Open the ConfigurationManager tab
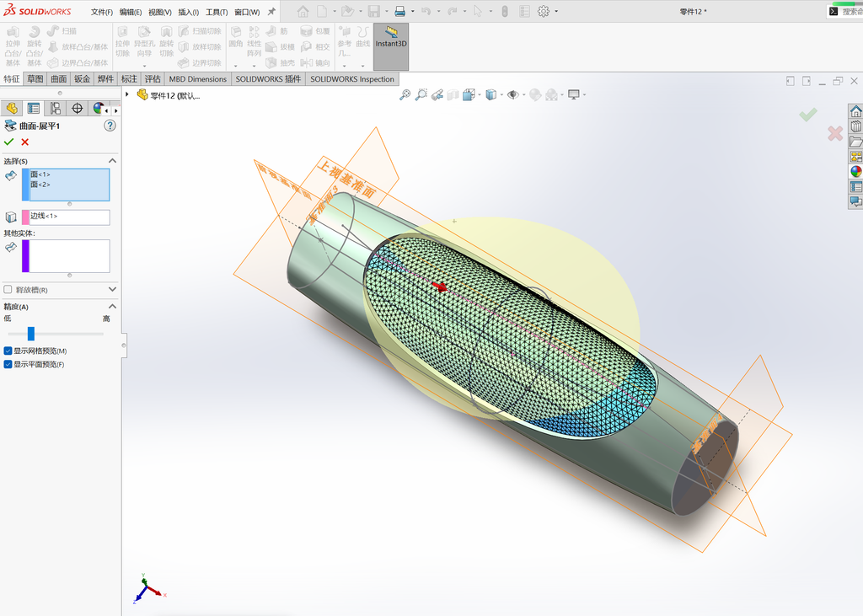The image size is (863, 616). click(x=55, y=109)
